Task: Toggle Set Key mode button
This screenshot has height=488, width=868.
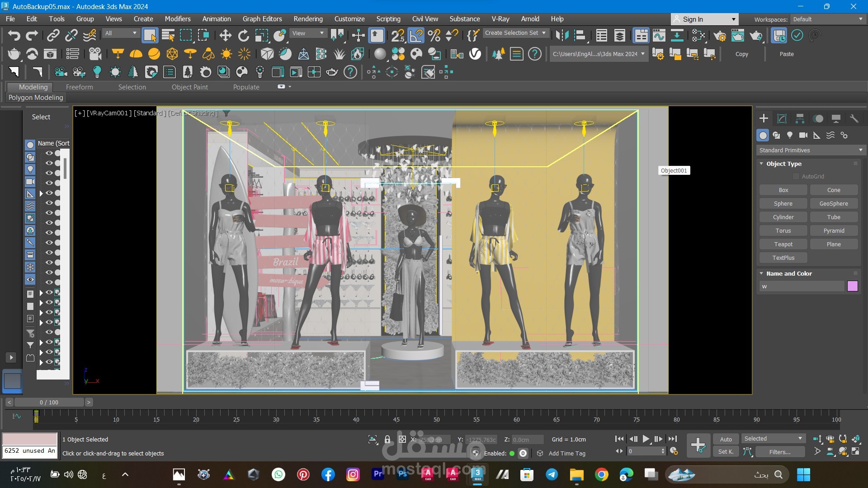Action: 726,451
